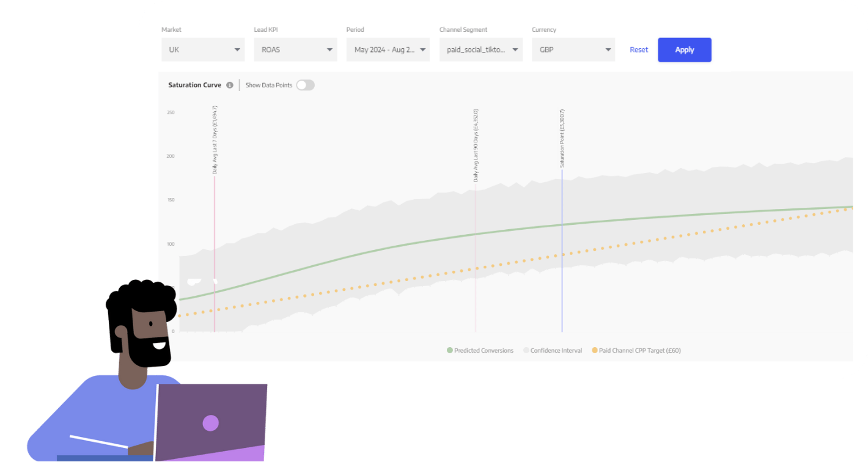Click the Channel Segment field label
Viewport: 868px width, 462px height.
[463, 29]
